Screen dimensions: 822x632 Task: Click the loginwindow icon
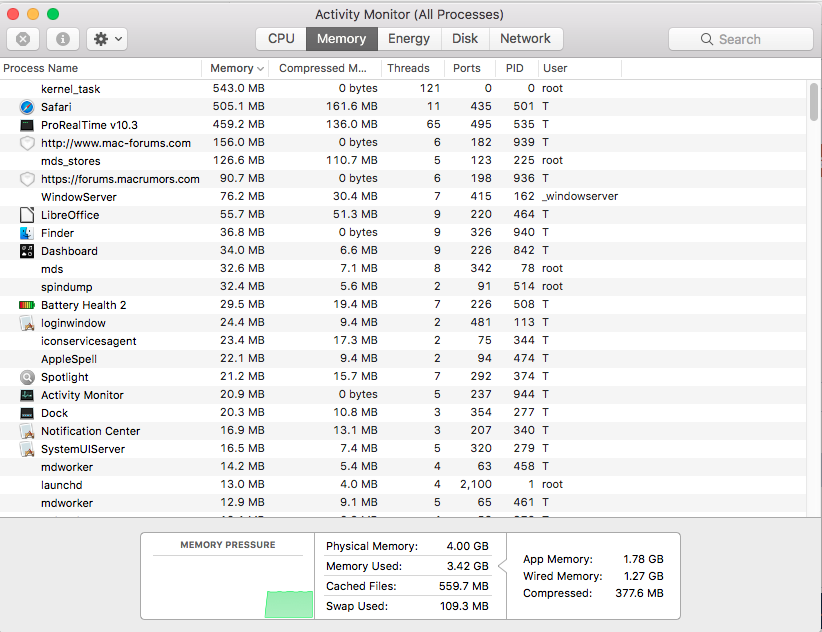(27, 323)
